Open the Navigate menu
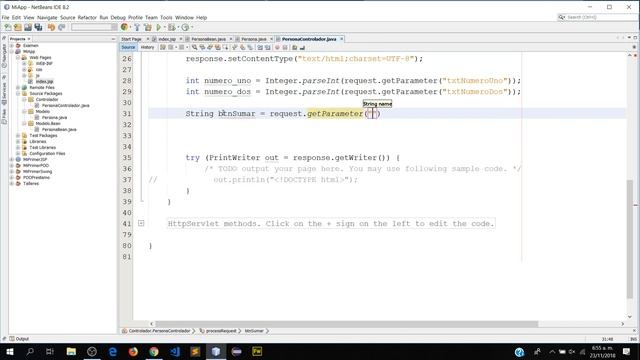Screen dimensions: 640x360 click(x=47, y=18)
